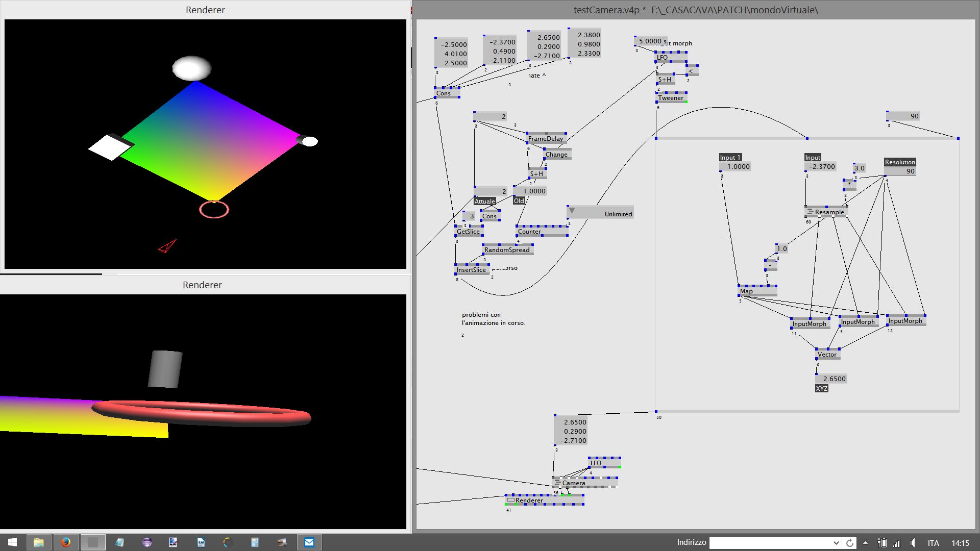Launch the Calculator taskbar icon
Viewport: 980px width, 551px height.
point(255,542)
